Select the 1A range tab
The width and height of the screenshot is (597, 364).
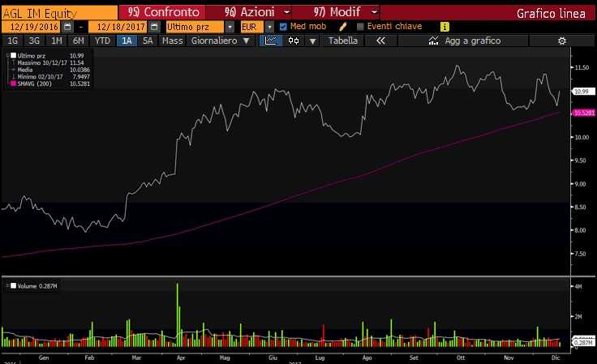pos(127,41)
